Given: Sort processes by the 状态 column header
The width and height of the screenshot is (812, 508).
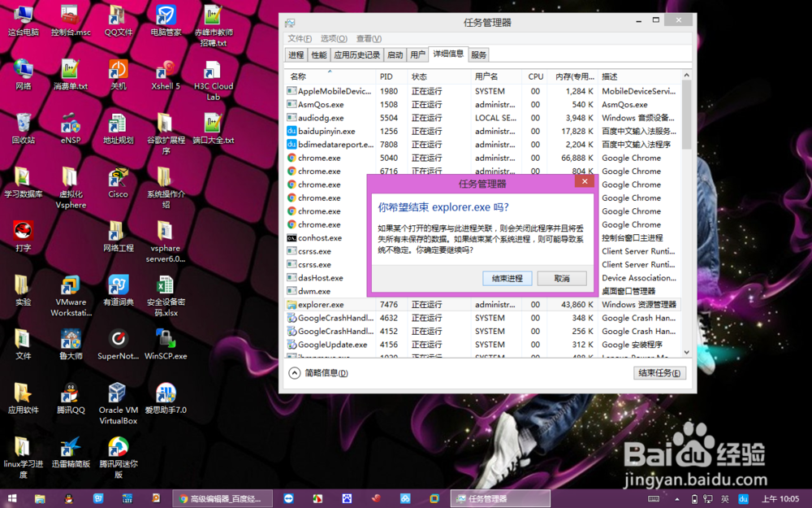Looking at the screenshot, I should coord(439,76).
